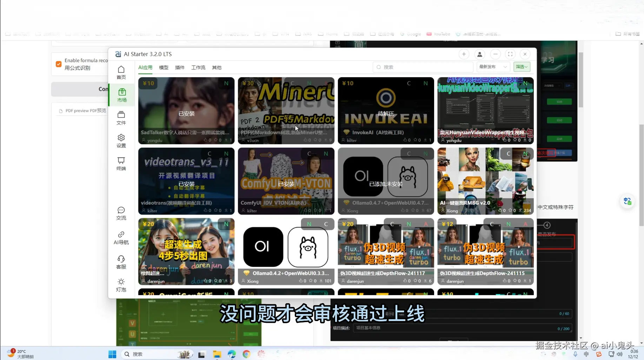
Task: Open the DepthFlow-241117 app card
Action: click(386, 252)
